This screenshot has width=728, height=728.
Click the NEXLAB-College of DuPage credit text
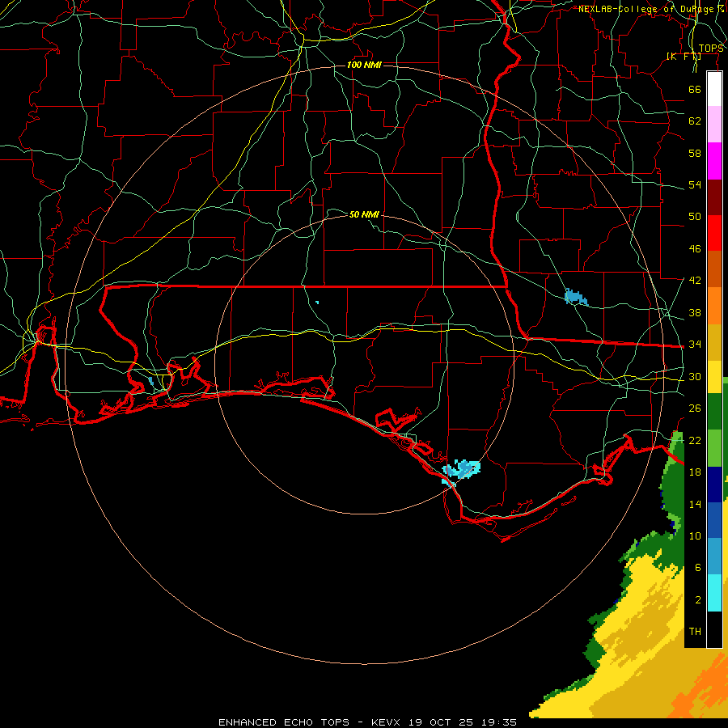tap(651, 9)
